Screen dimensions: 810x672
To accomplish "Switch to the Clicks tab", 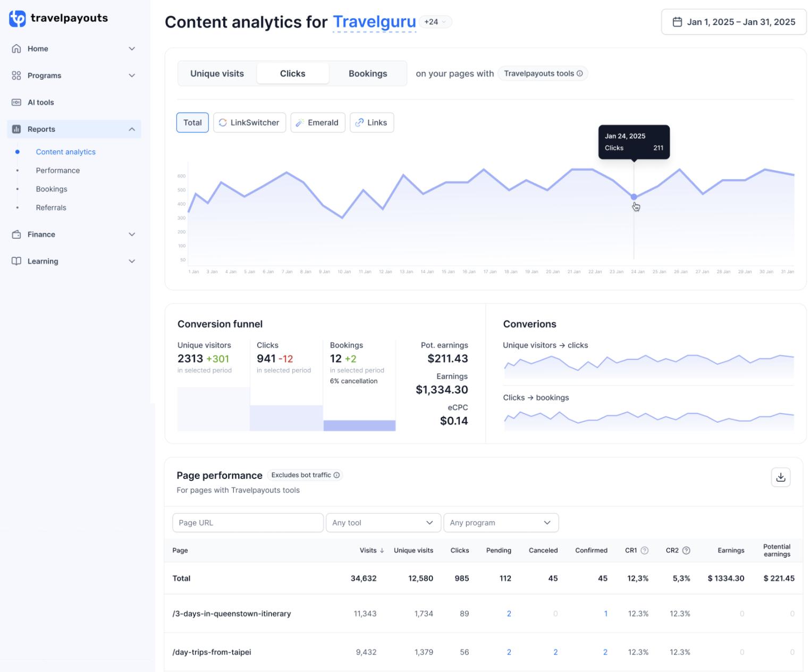I will coord(292,73).
